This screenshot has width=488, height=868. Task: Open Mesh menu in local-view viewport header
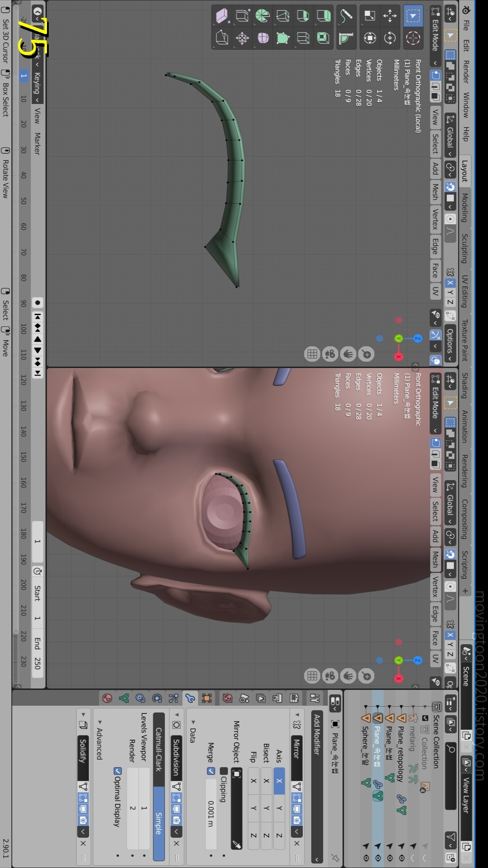click(x=435, y=192)
